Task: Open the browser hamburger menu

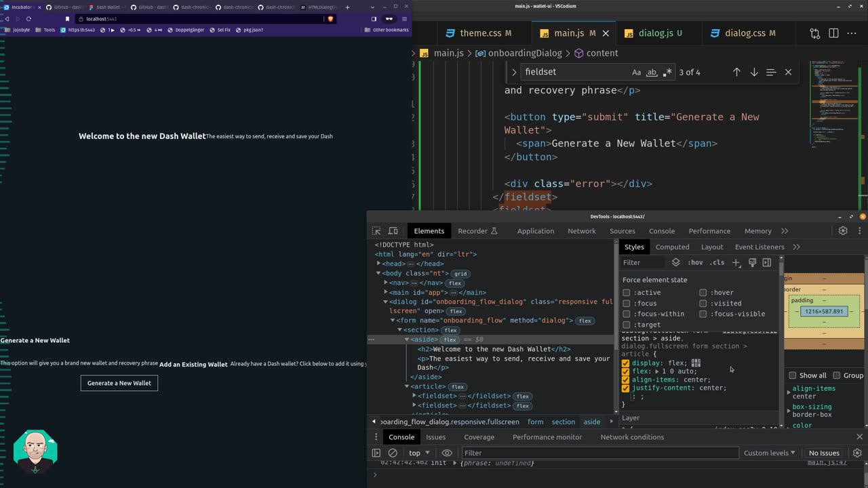Action: (405, 19)
